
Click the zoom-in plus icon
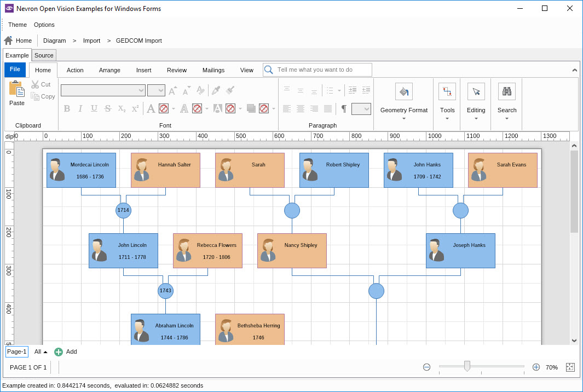pos(536,367)
